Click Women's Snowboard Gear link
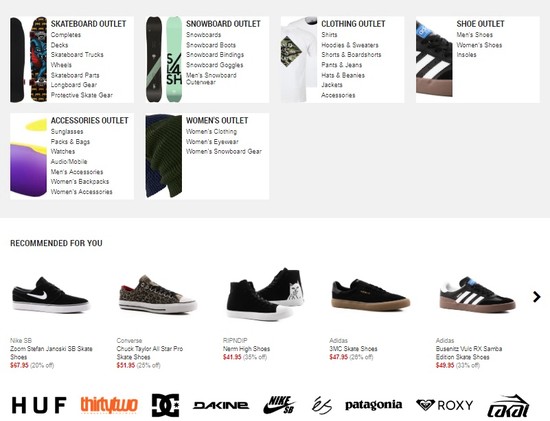550x421 pixels. coord(224,152)
